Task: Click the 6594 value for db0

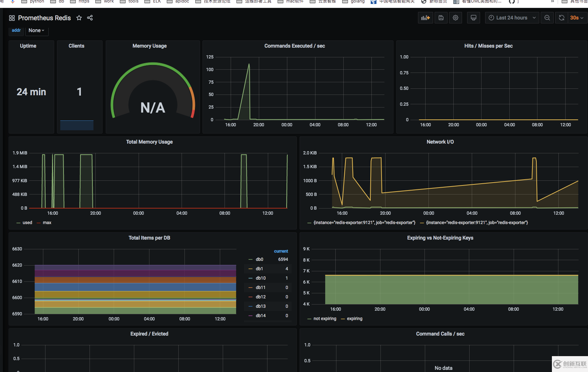Action: point(283,259)
